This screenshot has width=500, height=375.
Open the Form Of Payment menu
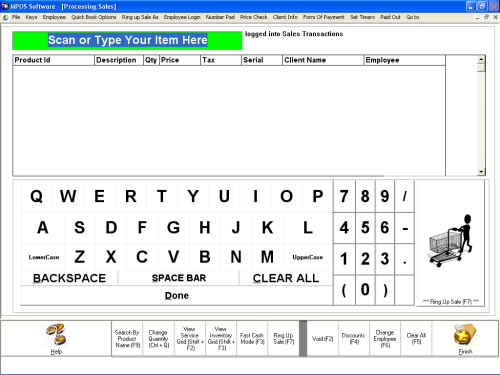point(323,17)
